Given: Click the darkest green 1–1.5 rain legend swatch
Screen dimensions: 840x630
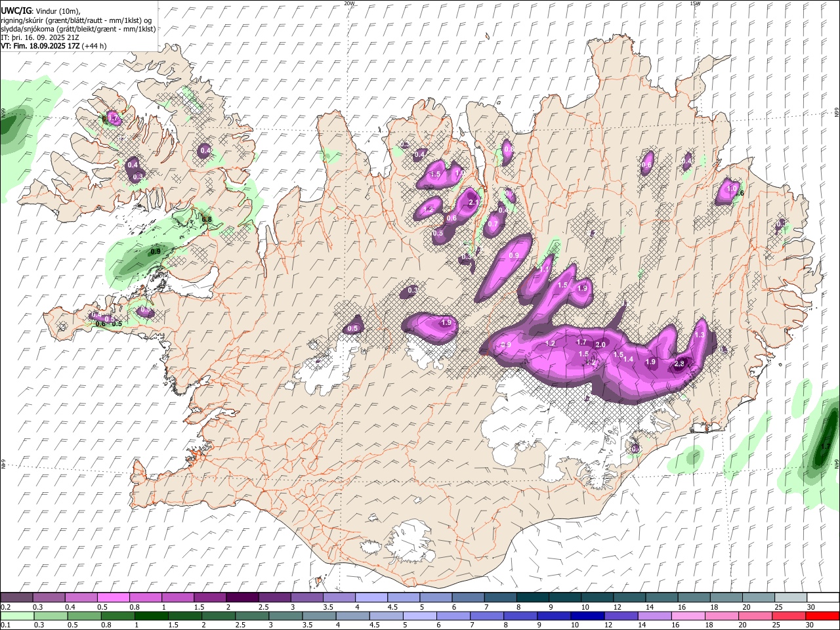Looking at the screenshot, I should click(x=151, y=616).
